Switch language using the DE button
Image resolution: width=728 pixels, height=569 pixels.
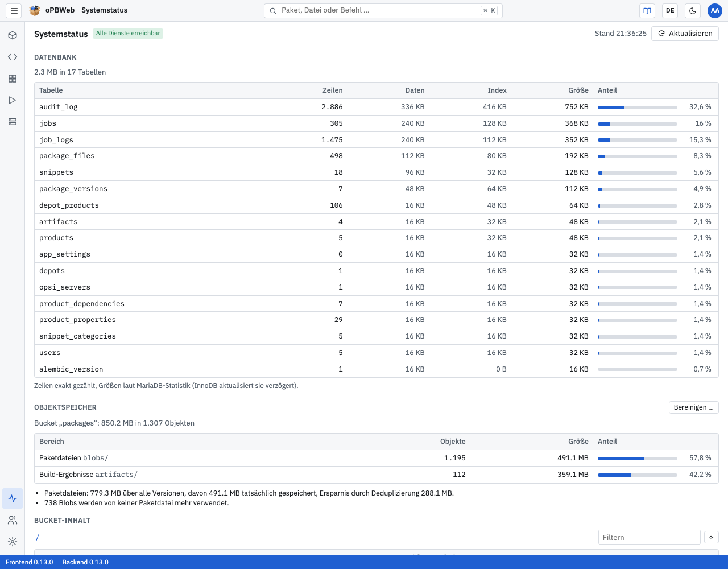click(670, 10)
